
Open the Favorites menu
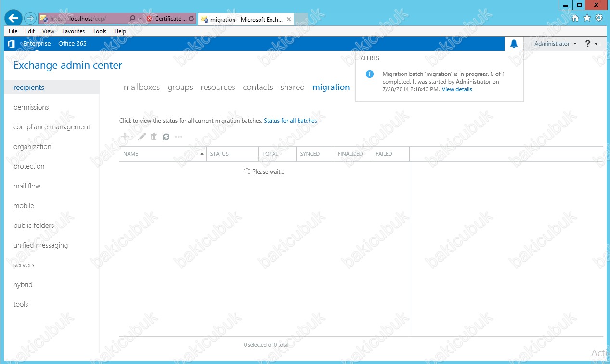(x=73, y=31)
